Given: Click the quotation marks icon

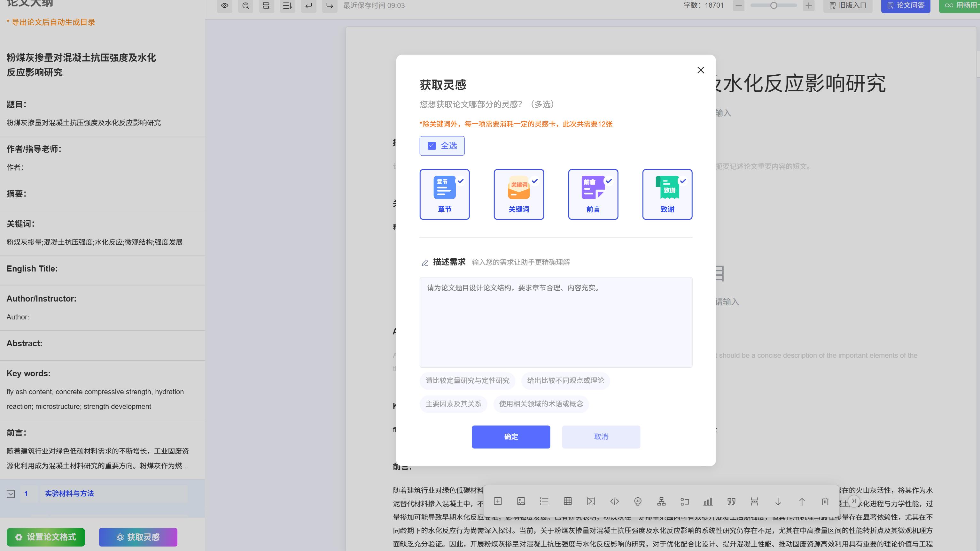Looking at the screenshot, I should (731, 501).
